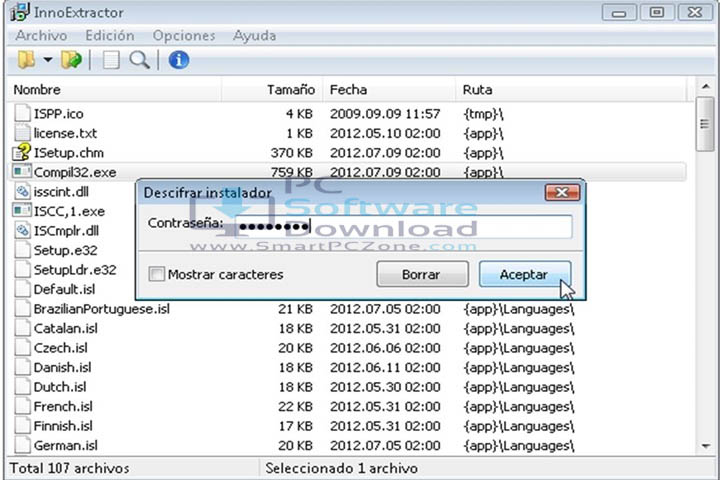Confirm password with Aceptar button

(x=525, y=274)
